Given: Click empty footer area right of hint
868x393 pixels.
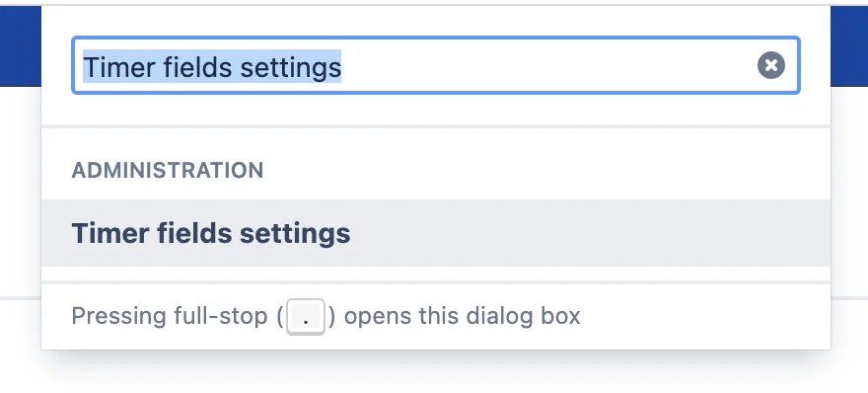Looking at the screenshot, I should 703,317.
